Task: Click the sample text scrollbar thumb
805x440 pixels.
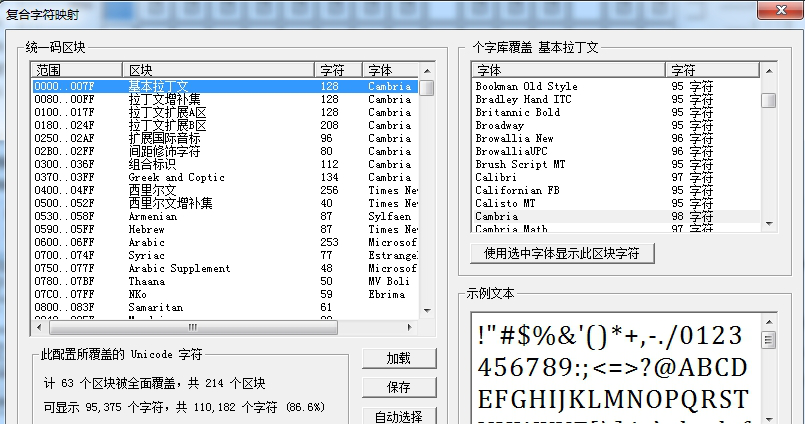Action: (769, 340)
